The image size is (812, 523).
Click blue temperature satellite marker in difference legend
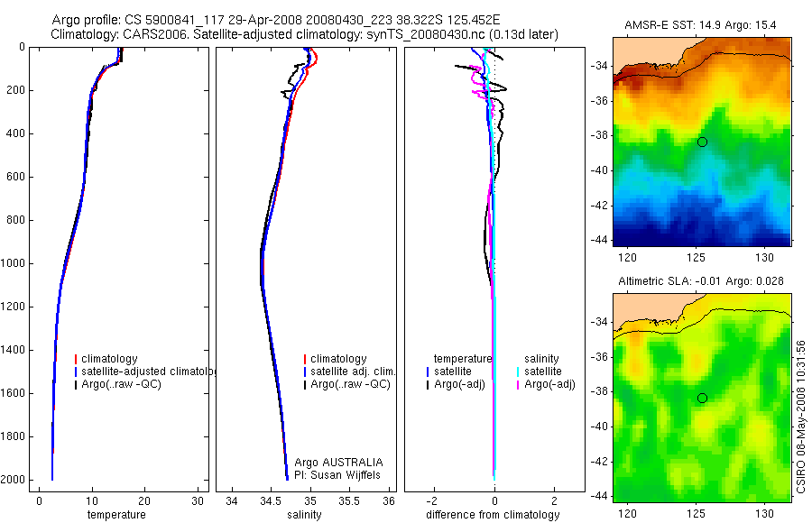428,372
